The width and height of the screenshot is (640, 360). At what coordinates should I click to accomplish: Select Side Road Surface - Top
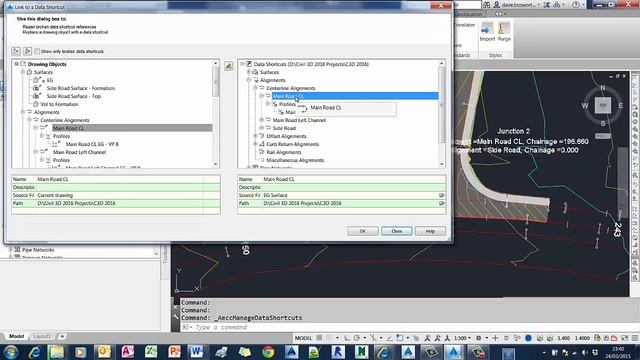click(73, 96)
